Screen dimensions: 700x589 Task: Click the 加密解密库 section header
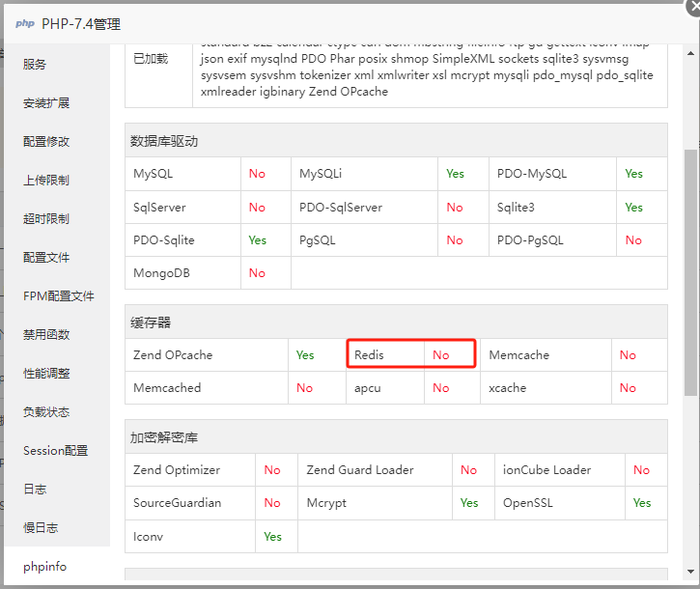(396, 436)
